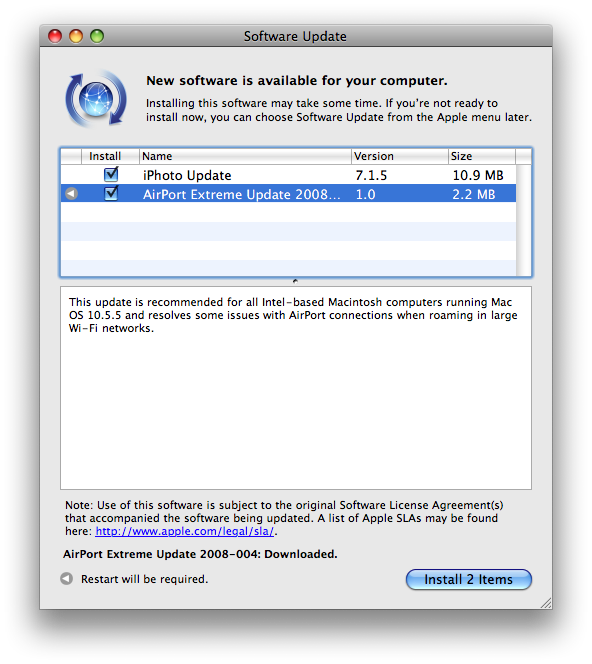Minimize window with yellow button

76,36
